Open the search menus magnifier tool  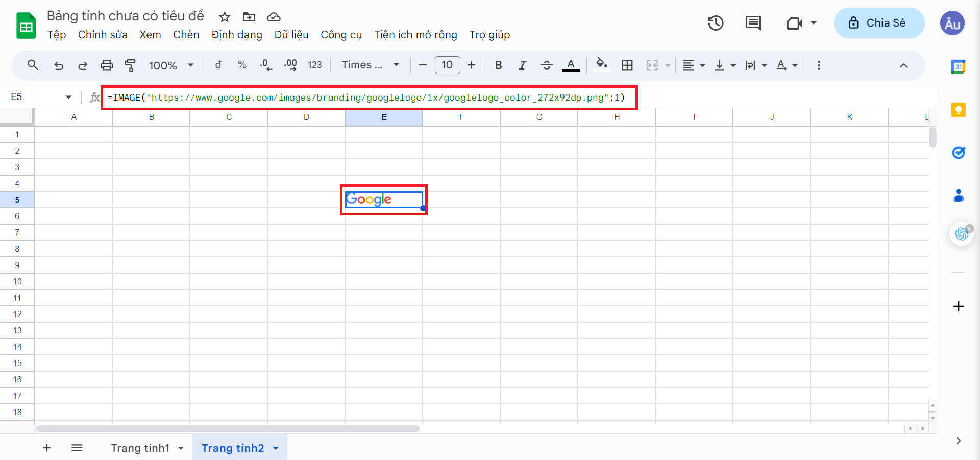(33, 65)
